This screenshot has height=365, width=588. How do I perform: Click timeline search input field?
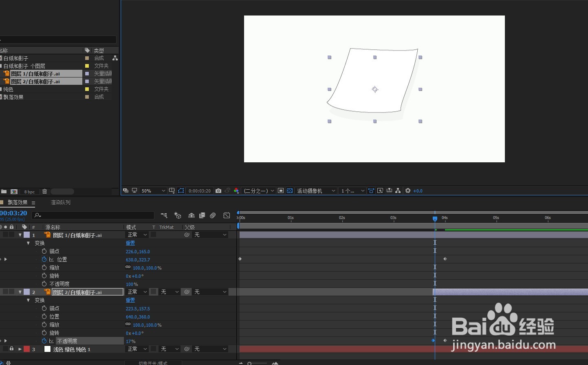point(93,215)
